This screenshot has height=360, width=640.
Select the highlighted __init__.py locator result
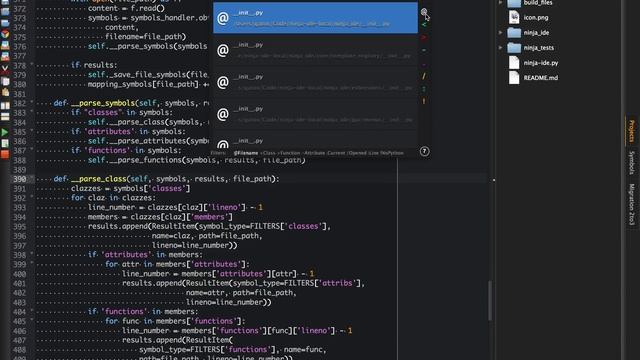point(315,18)
